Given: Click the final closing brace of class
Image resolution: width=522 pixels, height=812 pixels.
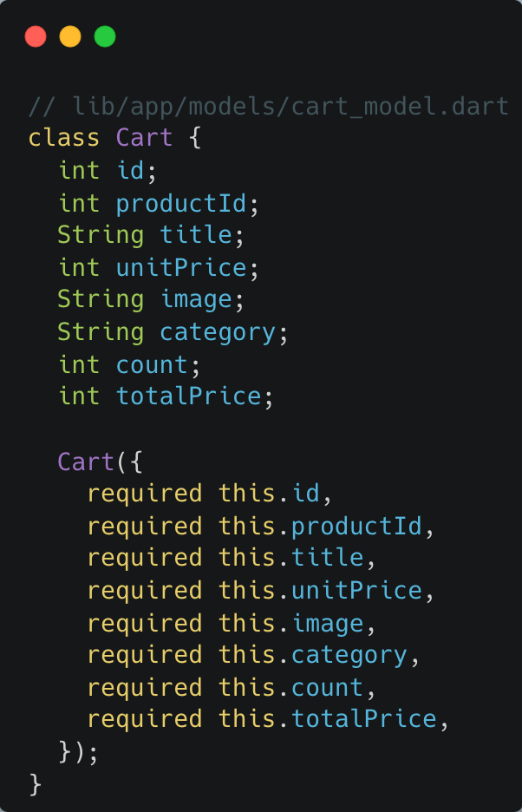Looking at the screenshot, I should click(x=36, y=784).
